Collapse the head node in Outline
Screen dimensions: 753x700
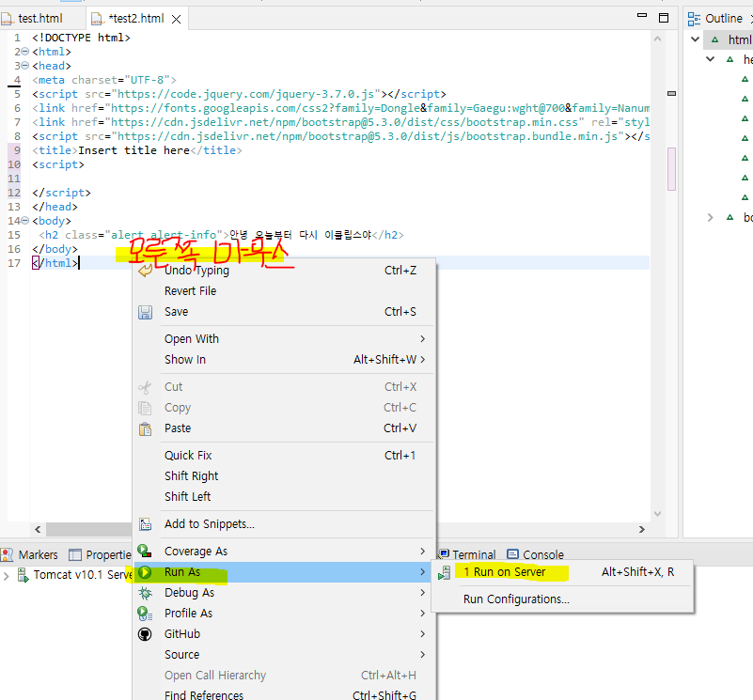[711, 59]
